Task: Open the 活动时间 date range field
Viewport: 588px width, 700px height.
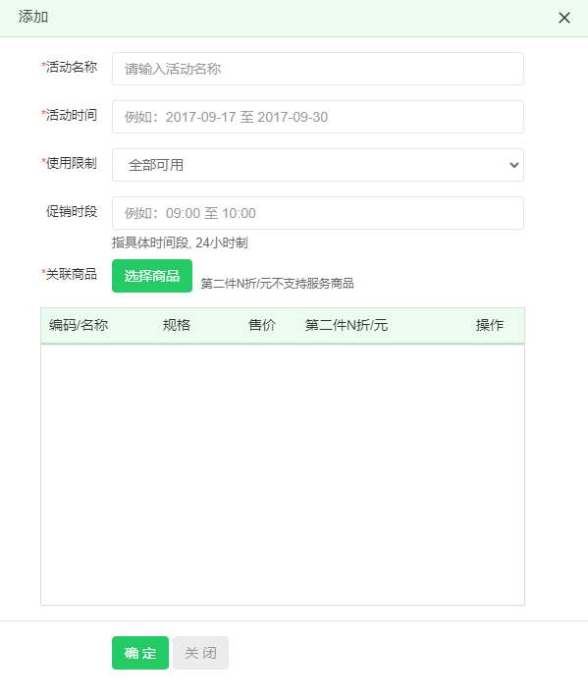Action: 317,117
